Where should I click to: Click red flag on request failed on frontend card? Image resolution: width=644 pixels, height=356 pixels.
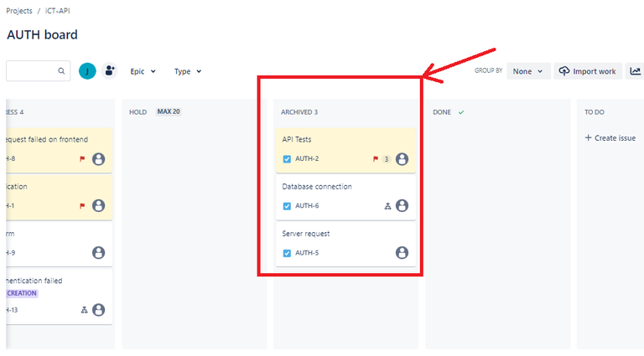pyautogui.click(x=82, y=158)
